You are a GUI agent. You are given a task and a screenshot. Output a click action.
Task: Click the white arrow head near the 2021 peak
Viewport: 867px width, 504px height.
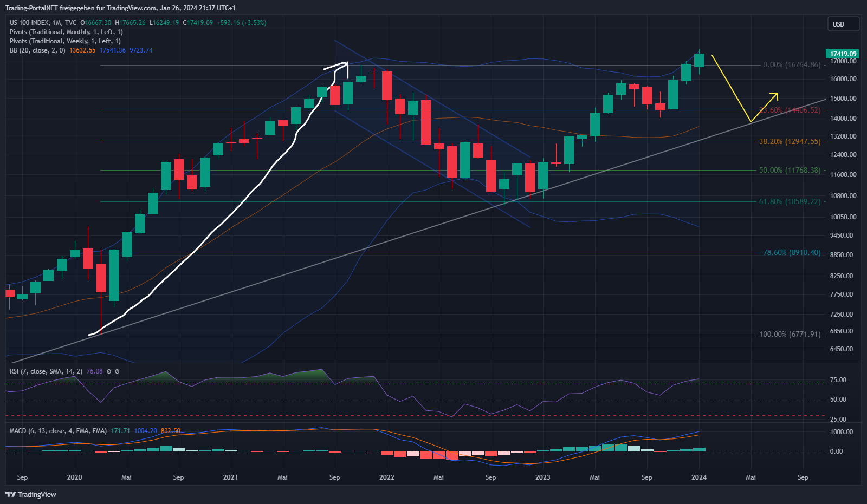click(x=345, y=64)
